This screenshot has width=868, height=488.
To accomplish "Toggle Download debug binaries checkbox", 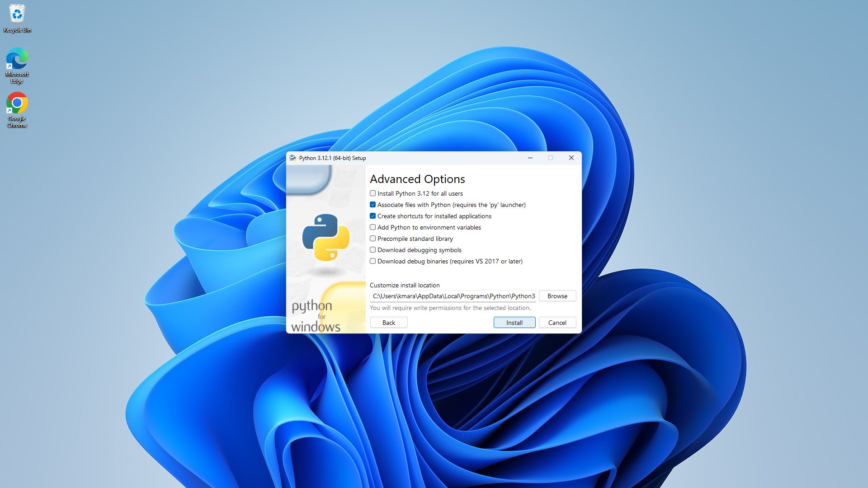I will [373, 261].
